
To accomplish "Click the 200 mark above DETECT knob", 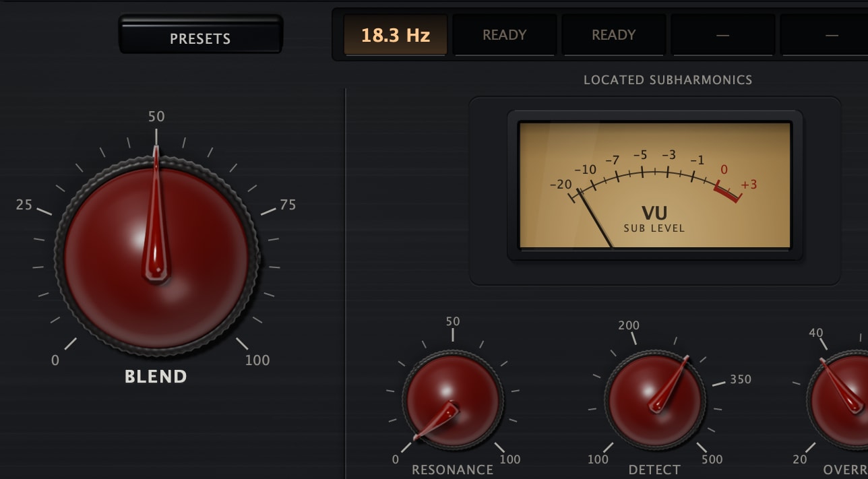I will pos(629,325).
